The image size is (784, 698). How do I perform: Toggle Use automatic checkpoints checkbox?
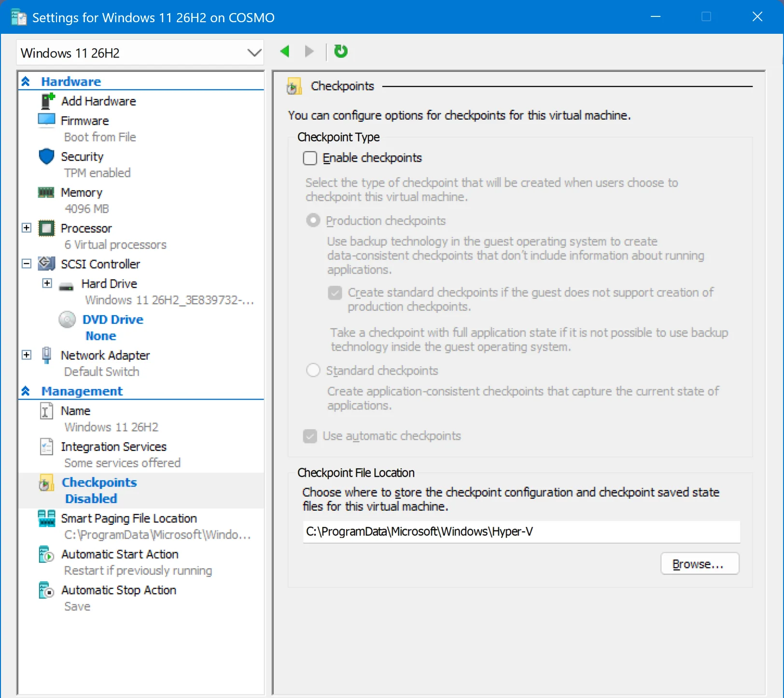[x=310, y=436]
